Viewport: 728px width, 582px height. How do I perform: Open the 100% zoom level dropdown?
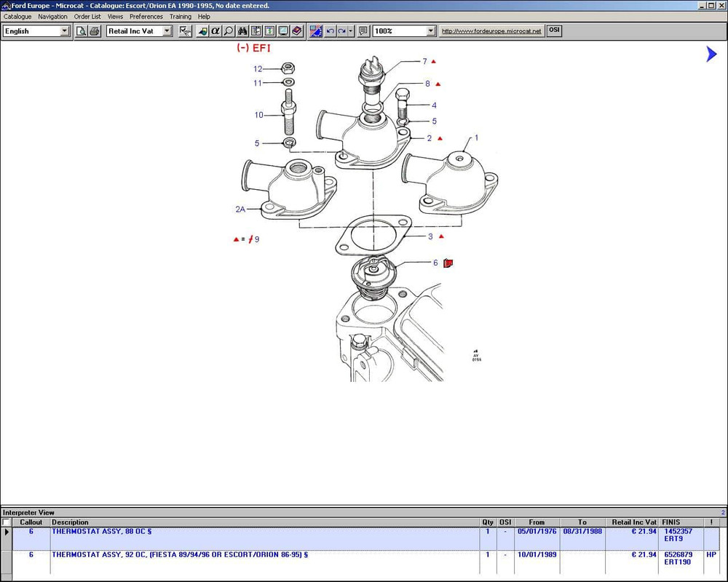[x=431, y=31]
